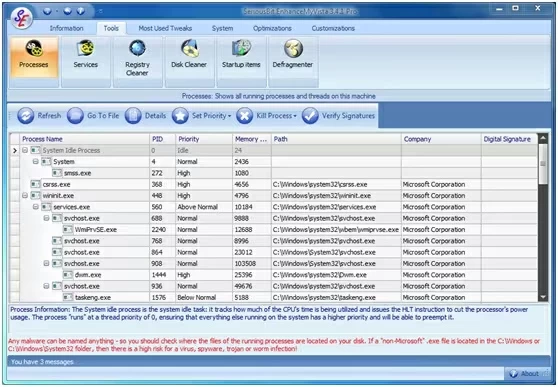Screen dimensions: 558x387
Task: Click the quick access toolbar dropdown
Action: (101, 11)
